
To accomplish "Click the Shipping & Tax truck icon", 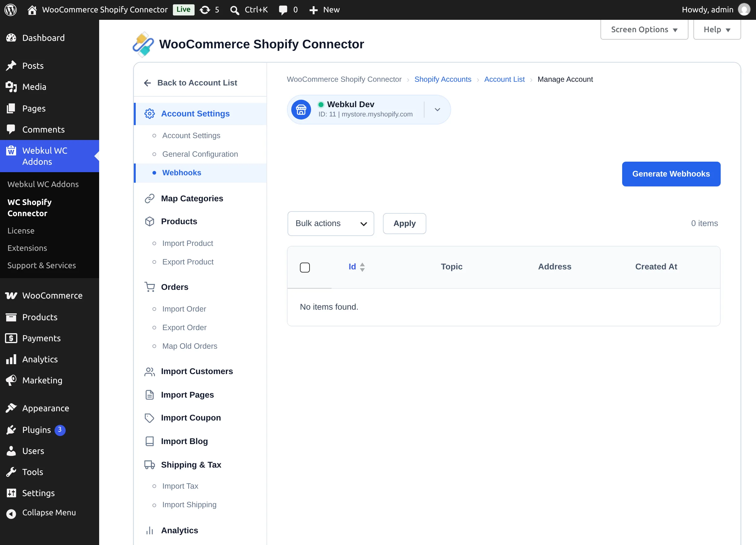I will (x=150, y=465).
